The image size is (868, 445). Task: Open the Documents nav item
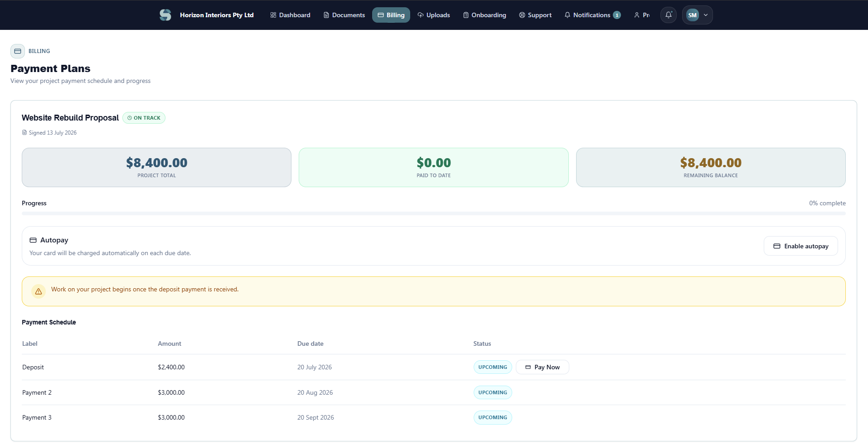click(x=344, y=15)
